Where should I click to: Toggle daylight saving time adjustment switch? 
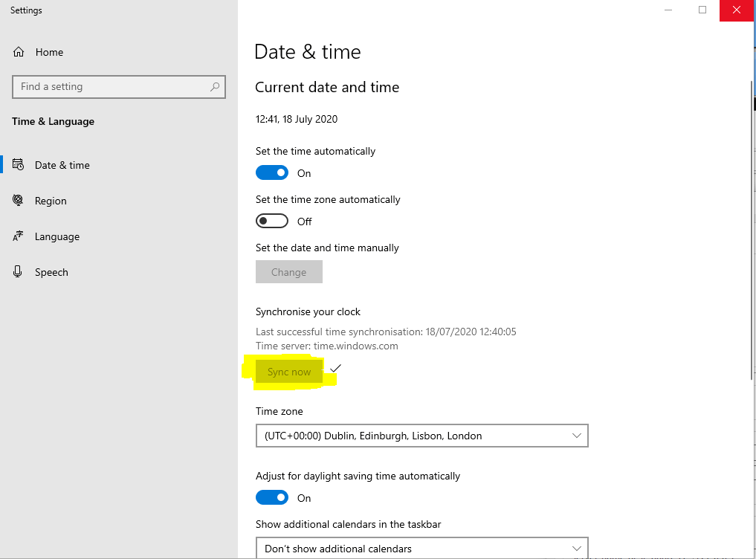pos(272,497)
